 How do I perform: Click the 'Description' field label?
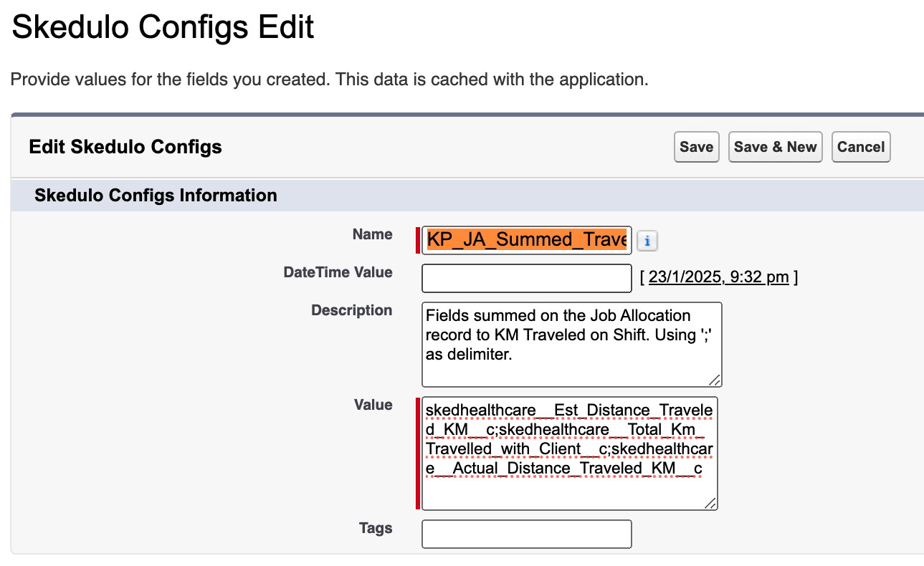click(x=351, y=310)
